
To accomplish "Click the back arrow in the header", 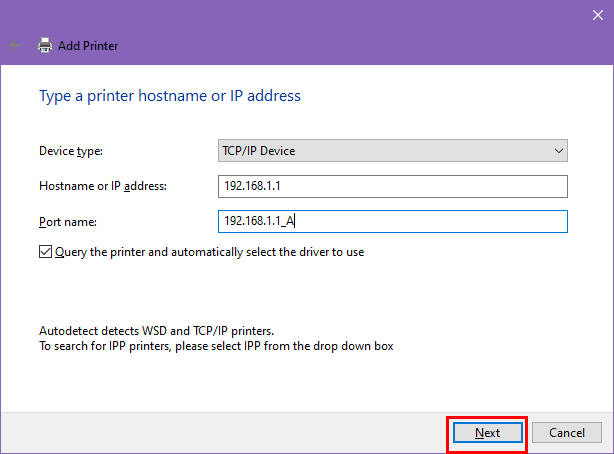I will (x=14, y=46).
